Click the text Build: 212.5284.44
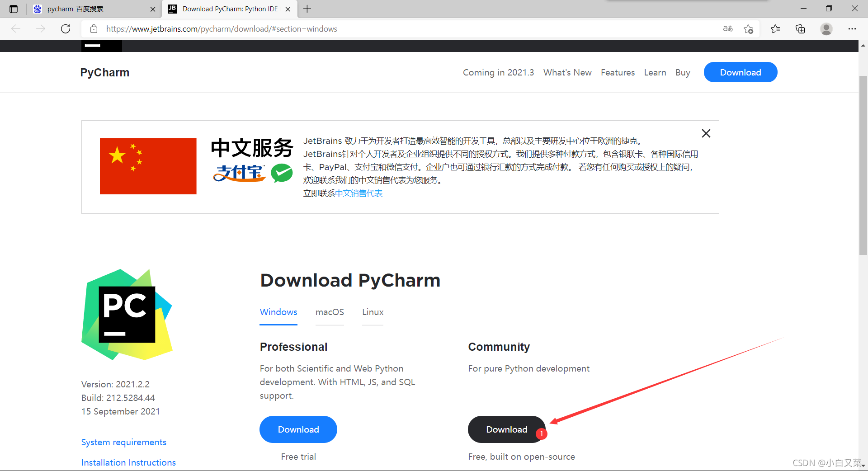This screenshot has width=868, height=471. point(118,398)
